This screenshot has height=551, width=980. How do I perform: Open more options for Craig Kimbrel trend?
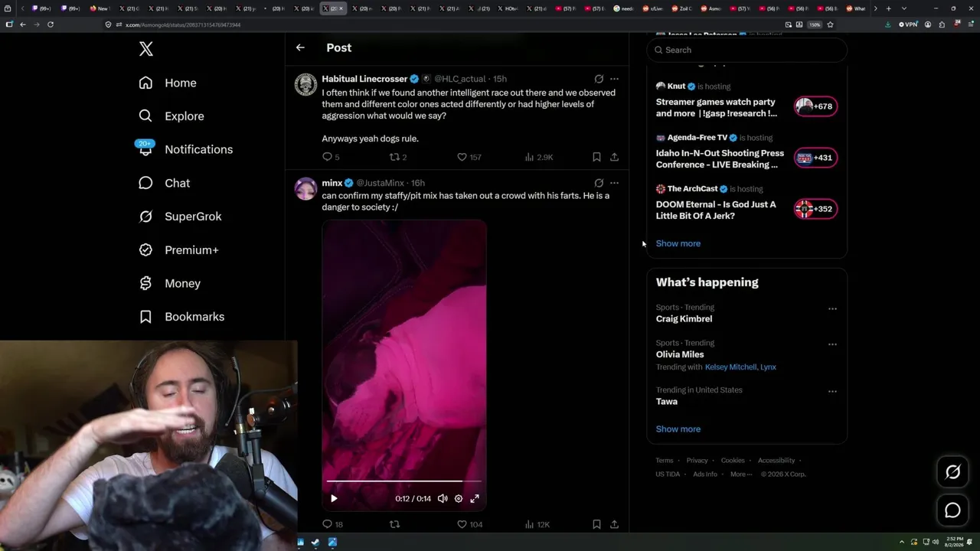point(832,309)
